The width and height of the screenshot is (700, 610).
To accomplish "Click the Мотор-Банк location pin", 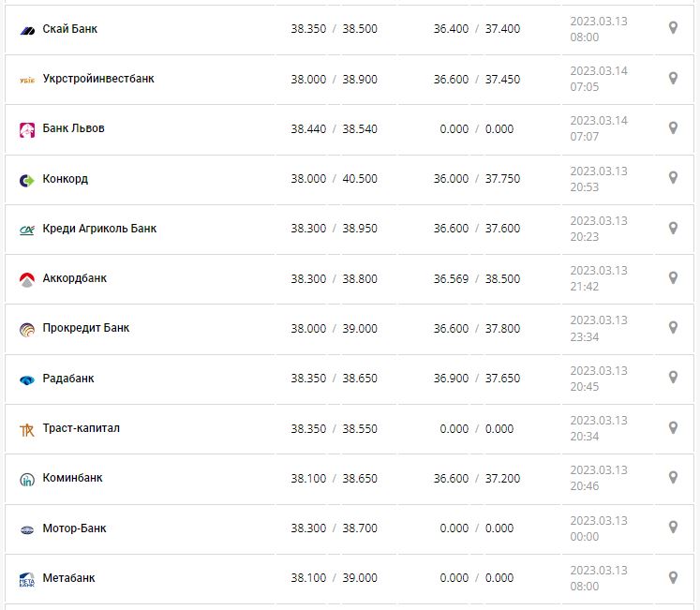I will pos(673,528).
